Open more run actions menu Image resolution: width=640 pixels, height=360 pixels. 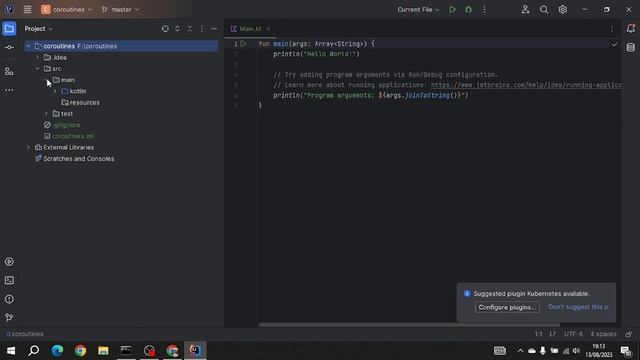tap(484, 9)
